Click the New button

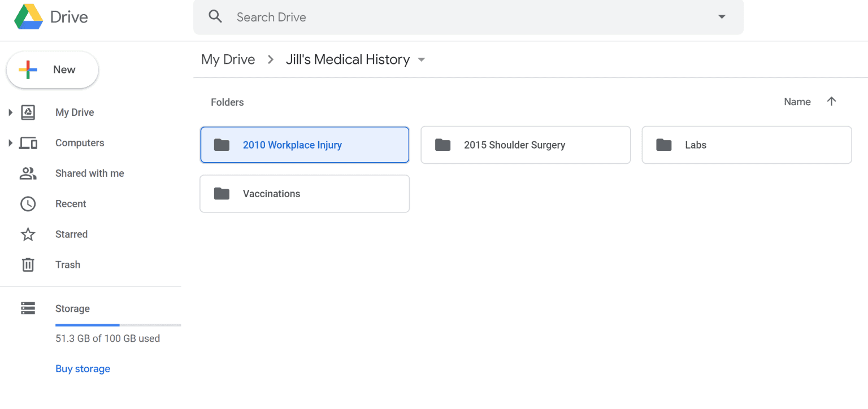pos(52,69)
